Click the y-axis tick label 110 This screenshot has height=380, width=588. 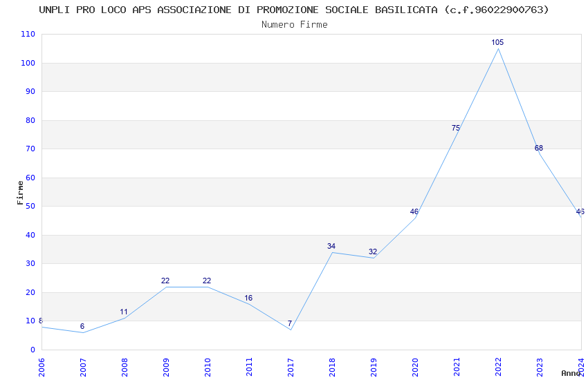coord(28,34)
